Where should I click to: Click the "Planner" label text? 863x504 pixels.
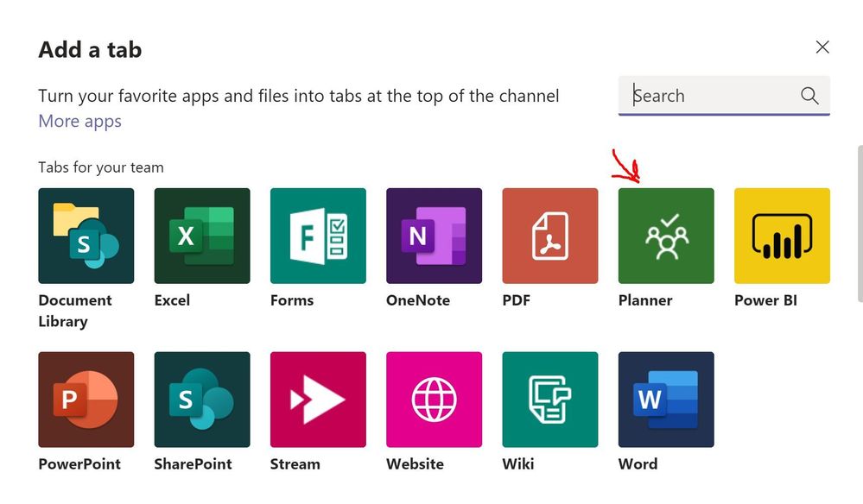(x=645, y=300)
